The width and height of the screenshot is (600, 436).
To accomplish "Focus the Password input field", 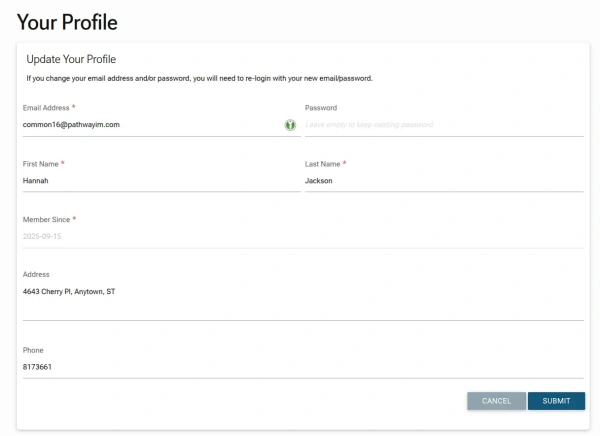I will (444, 125).
